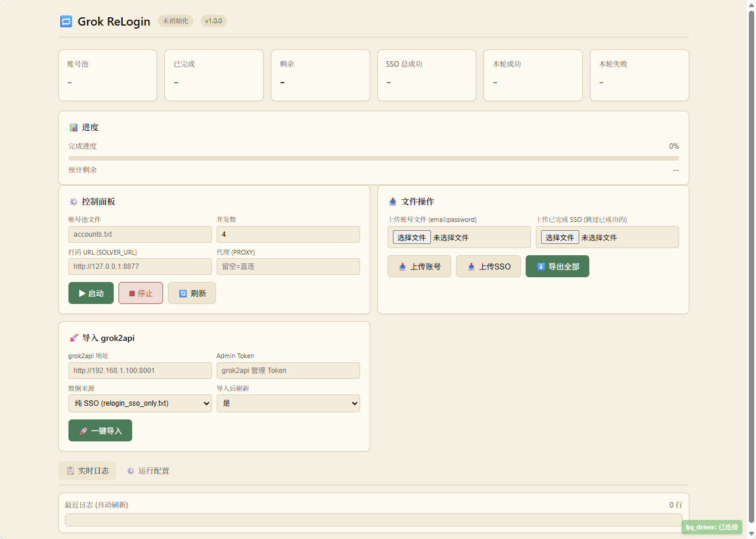This screenshot has height=539, width=756.
Task: Click the page vertical scrollbar
Action: coord(751,268)
